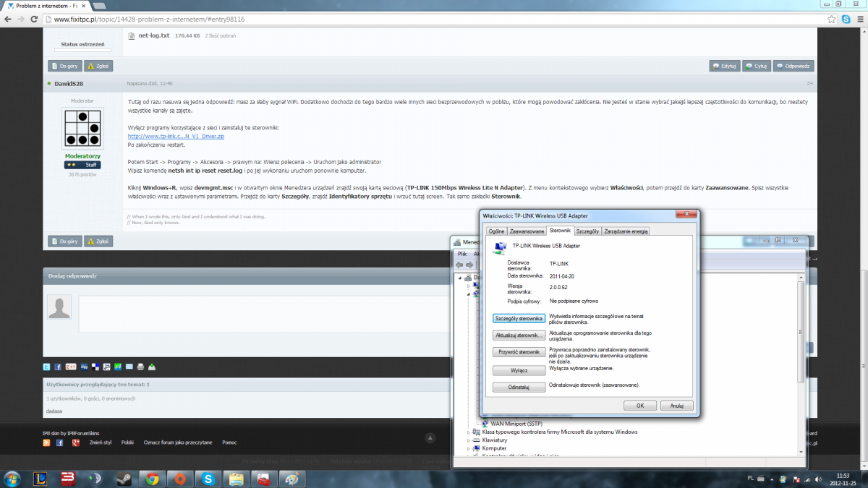Click Anuluj in properties dialog

(x=677, y=406)
